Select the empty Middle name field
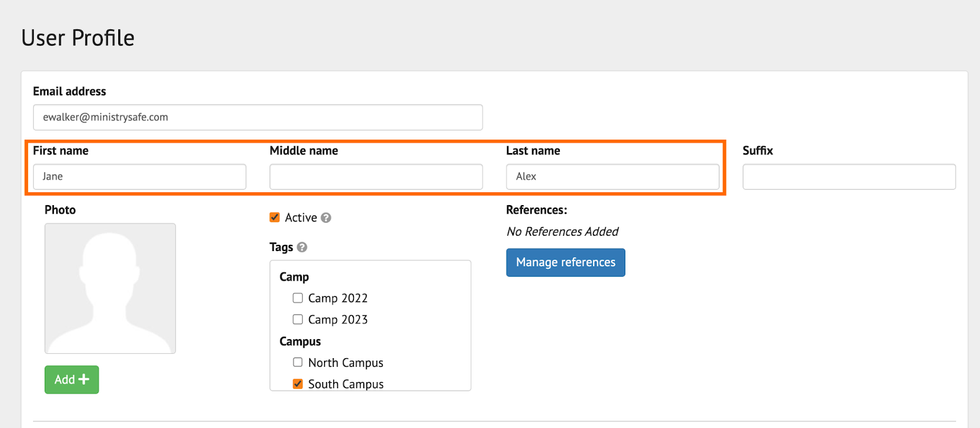980x428 pixels. 376,177
